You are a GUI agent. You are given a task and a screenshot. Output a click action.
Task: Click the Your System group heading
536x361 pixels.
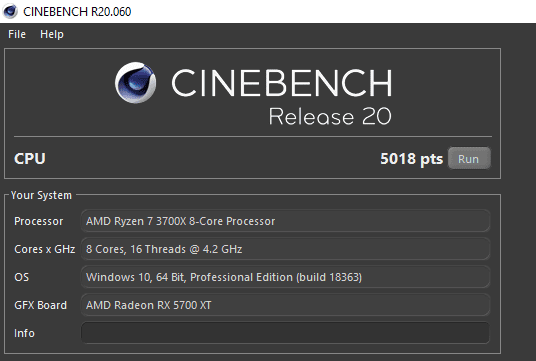click(41, 195)
